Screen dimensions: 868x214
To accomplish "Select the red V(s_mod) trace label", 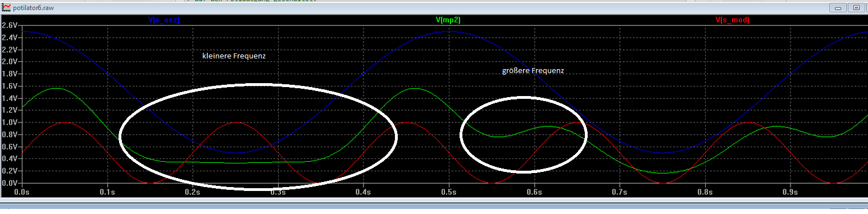I will (x=733, y=20).
